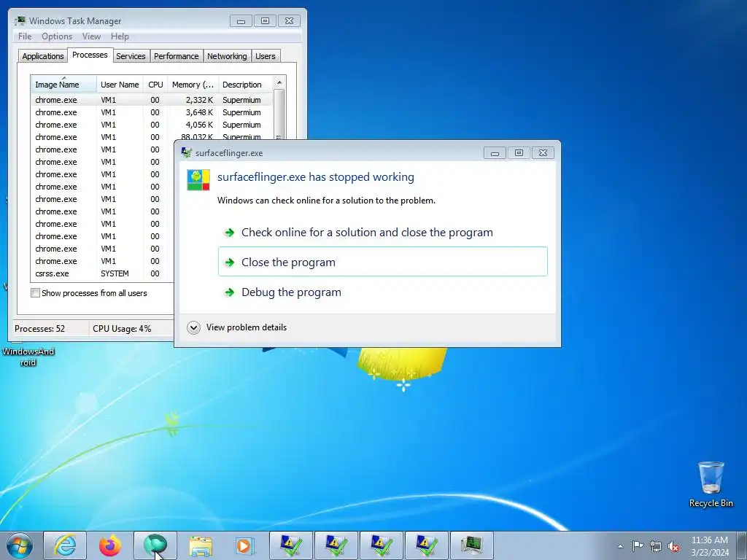Click the Task Manager title bar icon
747x560 pixels.
(20, 21)
